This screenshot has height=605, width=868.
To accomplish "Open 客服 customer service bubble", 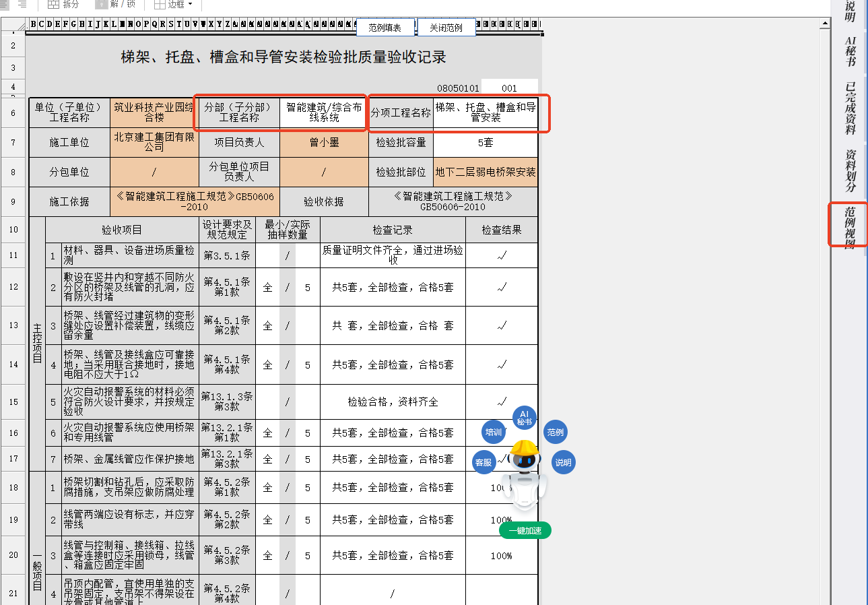I will (x=483, y=463).
